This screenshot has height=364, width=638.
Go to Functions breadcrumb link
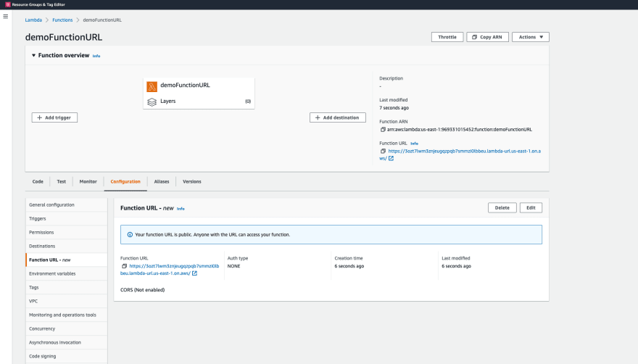(62, 20)
